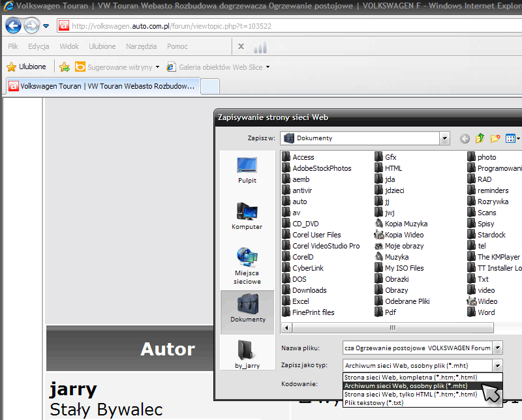Select the Downloads folder
This screenshot has width=522, height=420.
[x=305, y=290]
